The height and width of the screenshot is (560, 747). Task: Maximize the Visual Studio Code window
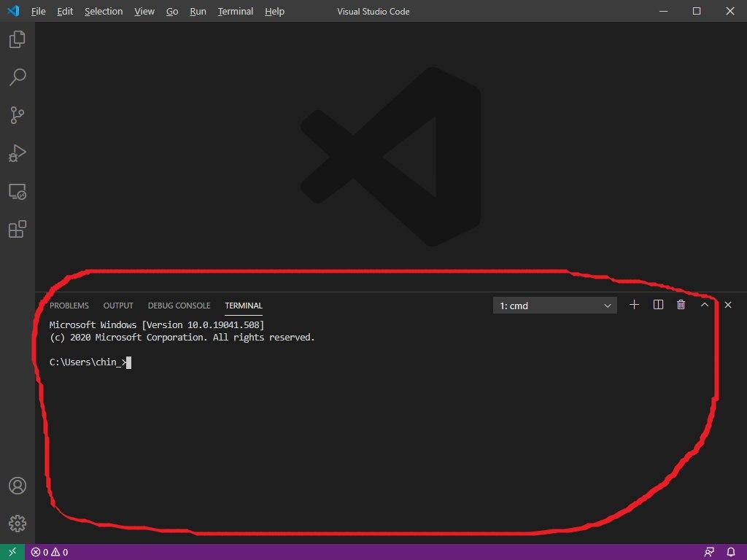coord(697,11)
